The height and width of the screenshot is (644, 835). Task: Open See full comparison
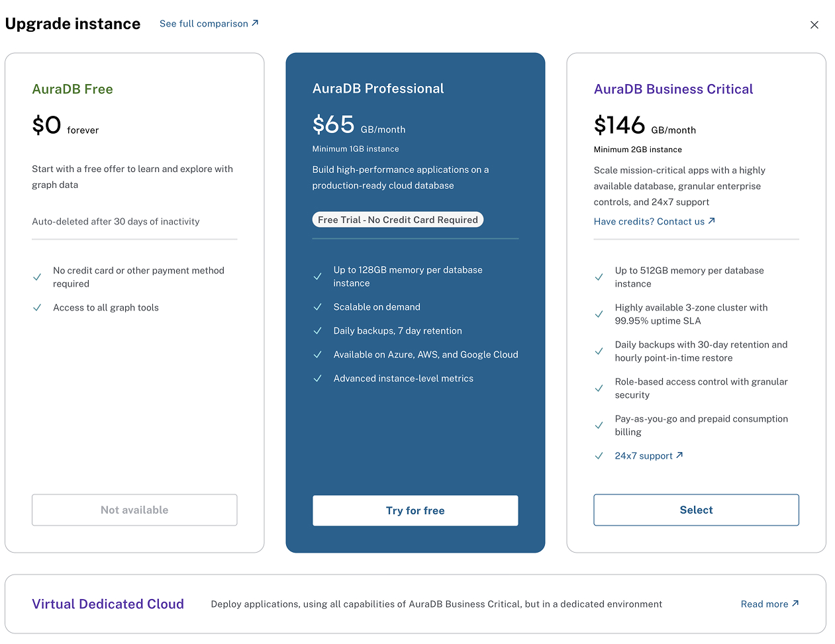tap(204, 23)
